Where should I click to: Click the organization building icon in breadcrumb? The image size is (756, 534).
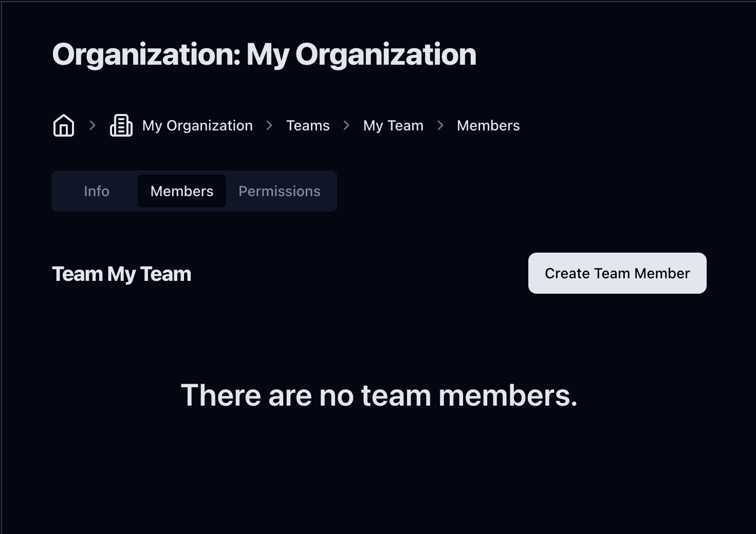point(121,125)
